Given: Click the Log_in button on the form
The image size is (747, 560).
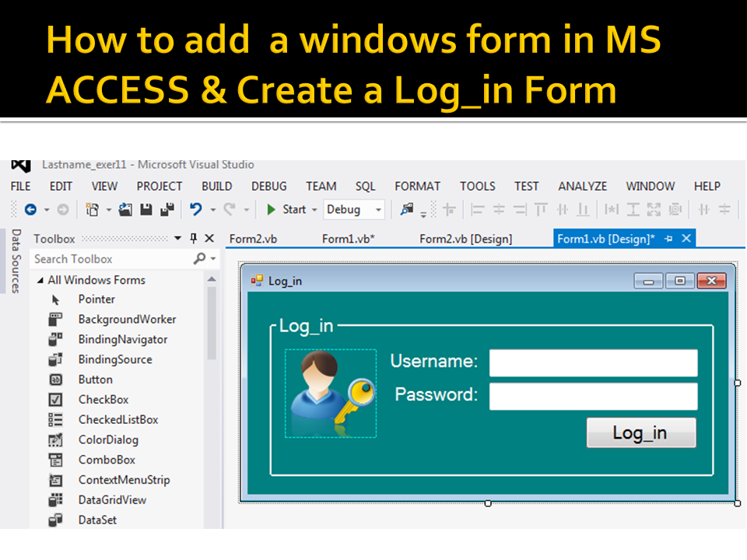Looking at the screenshot, I should pyautogui.click(x=640, y=432).
